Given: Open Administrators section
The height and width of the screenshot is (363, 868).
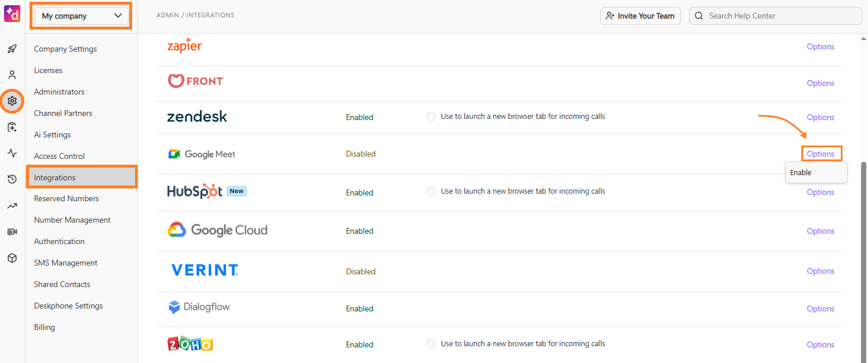Looking at the screenshot, I should tap(59, 92).
